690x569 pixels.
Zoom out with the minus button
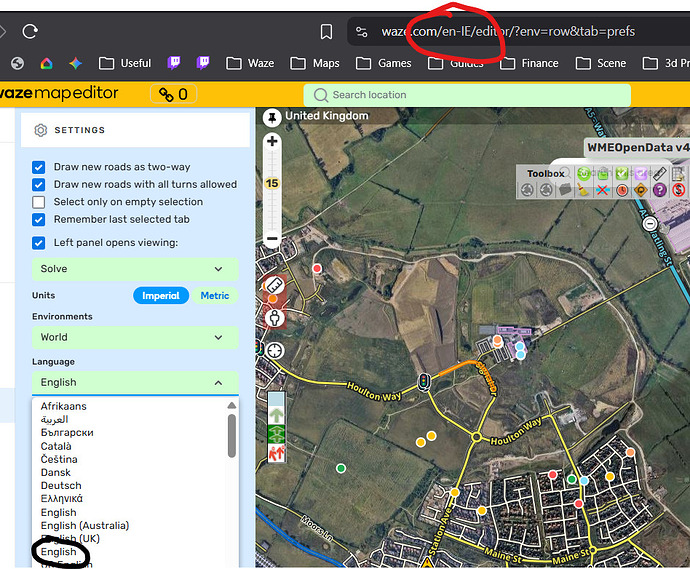(272, 239)
